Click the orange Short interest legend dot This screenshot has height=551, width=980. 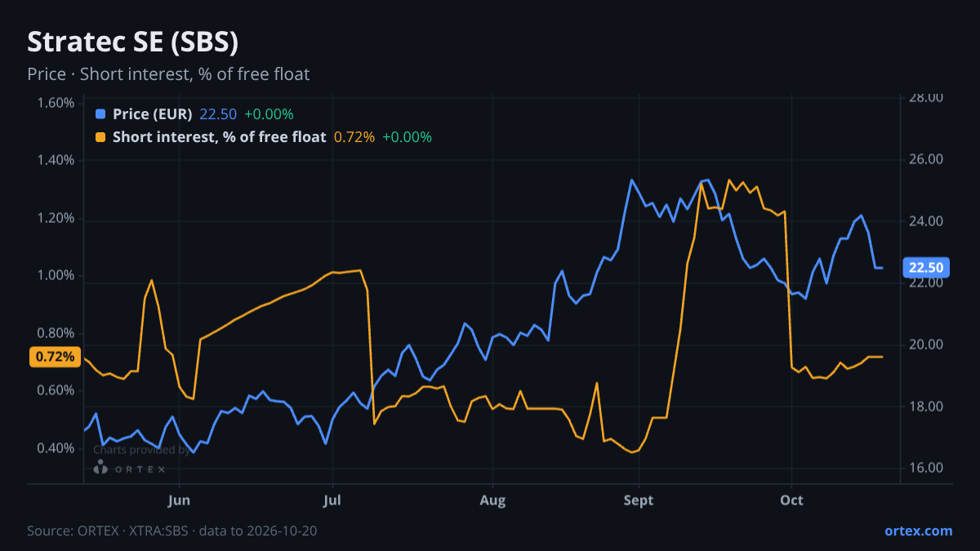100,137
